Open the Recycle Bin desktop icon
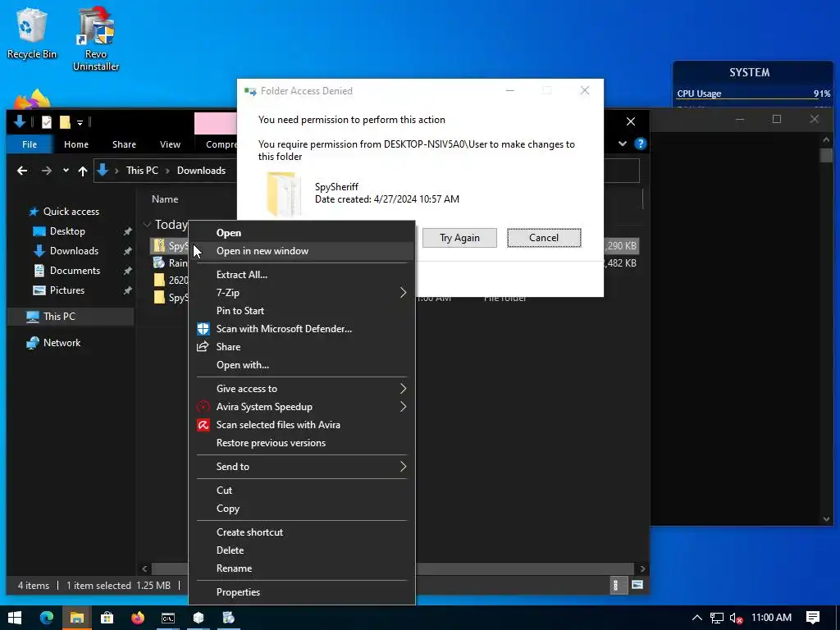Image resolution: width=840 pixels, height=630 pixels. click(31, 32)
